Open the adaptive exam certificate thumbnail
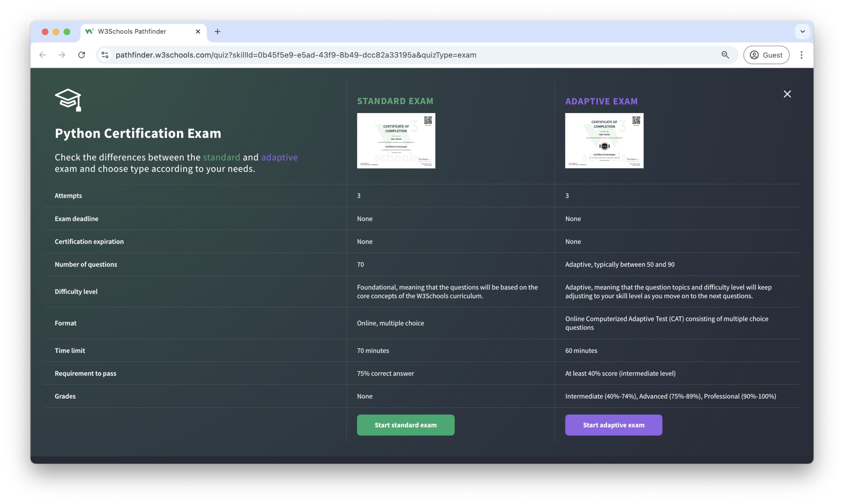 pos(604,140)
